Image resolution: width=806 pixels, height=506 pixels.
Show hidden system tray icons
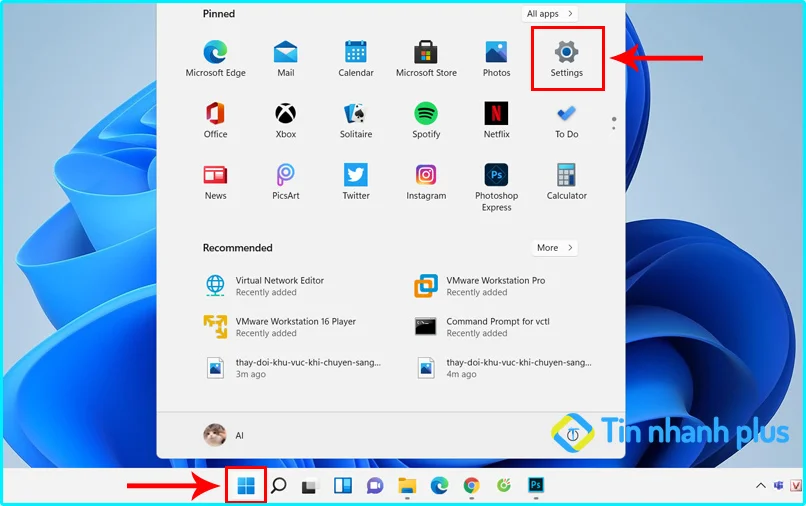(761, 485)
